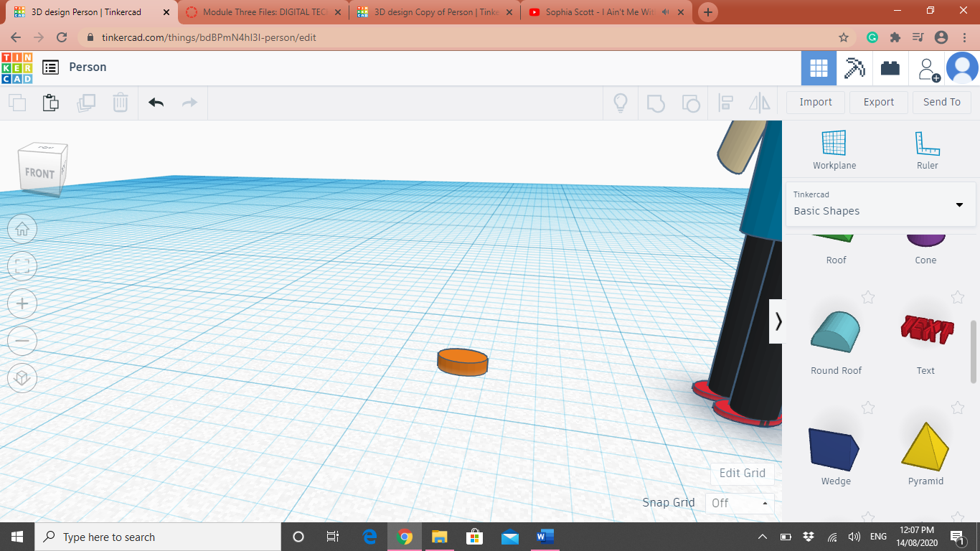Open Word from the taskbar
The width and height of the screenshot is (980, 551).
(545, 537)
